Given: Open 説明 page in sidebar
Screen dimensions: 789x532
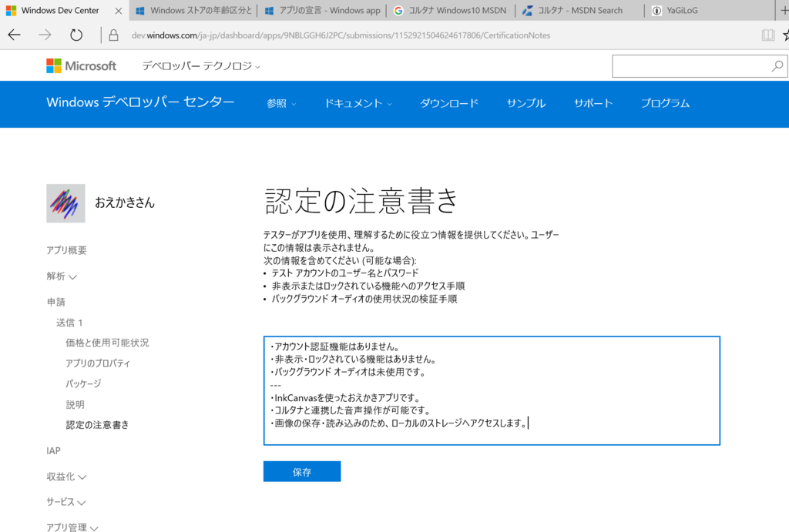Looking at the screenshot, I should tap(75, 404).
